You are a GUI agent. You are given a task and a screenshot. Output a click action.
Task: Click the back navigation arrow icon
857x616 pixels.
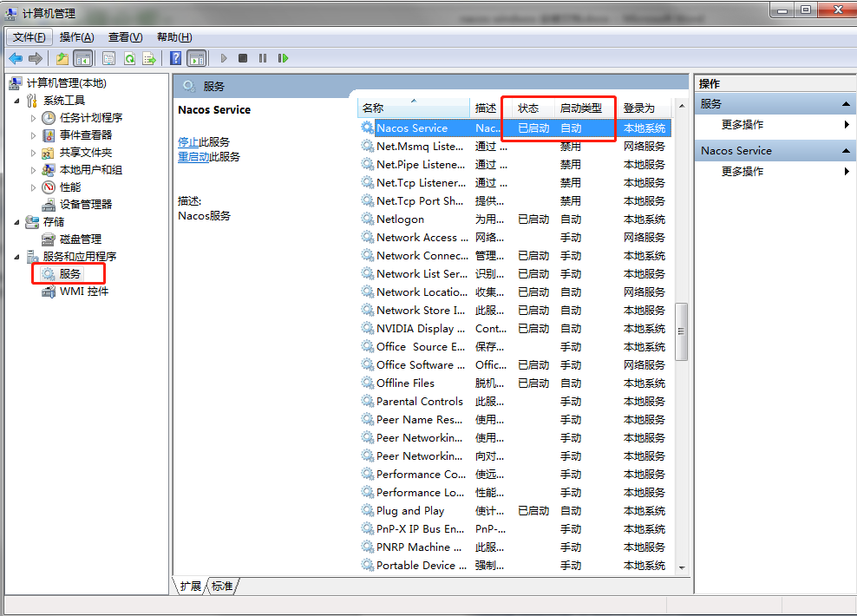16,58
